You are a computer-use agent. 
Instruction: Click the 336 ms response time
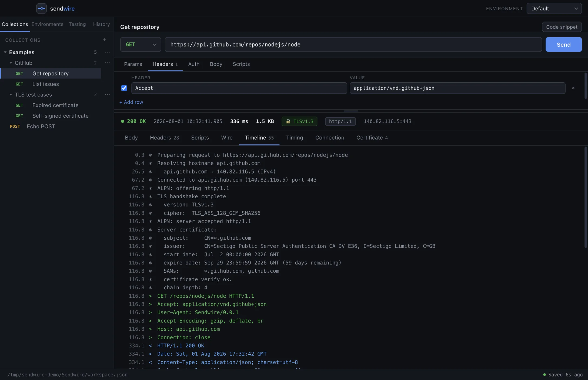(x=239, y=121)
